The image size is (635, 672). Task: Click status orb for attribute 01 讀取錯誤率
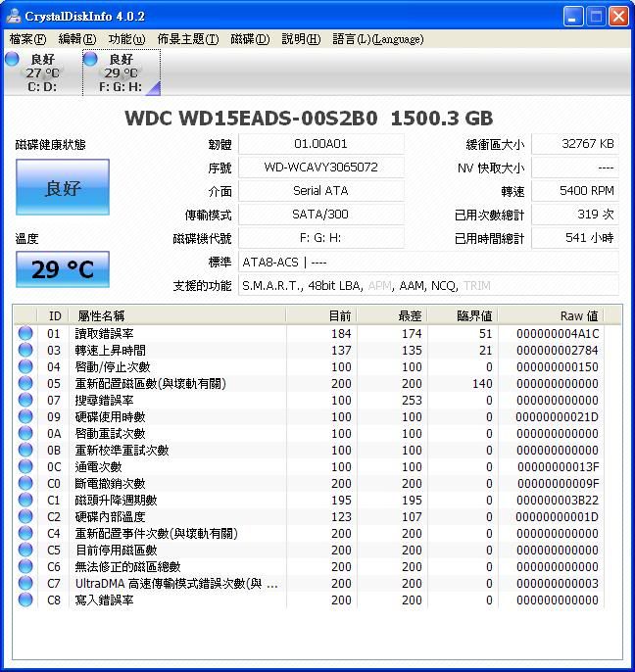pyautogui.click(x=25, y=334)
